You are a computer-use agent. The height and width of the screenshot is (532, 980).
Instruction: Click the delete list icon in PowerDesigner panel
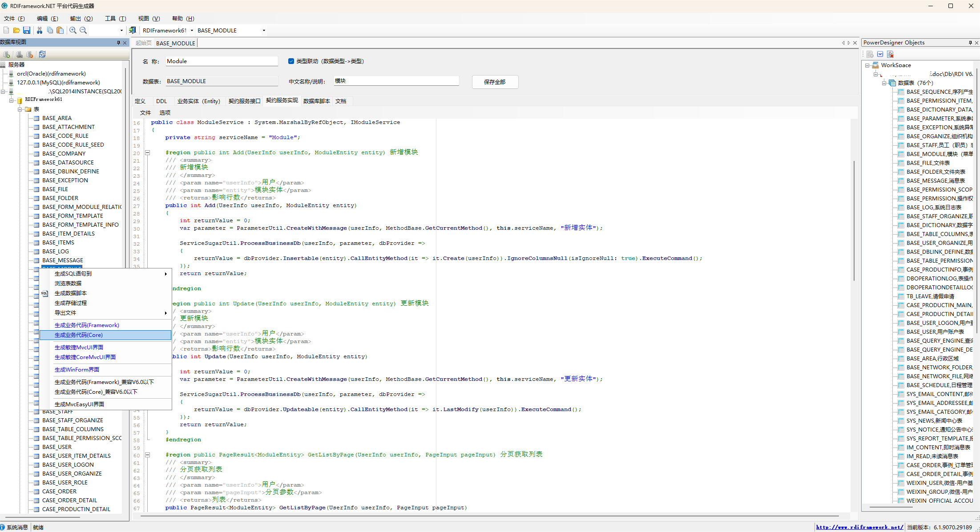890,54
